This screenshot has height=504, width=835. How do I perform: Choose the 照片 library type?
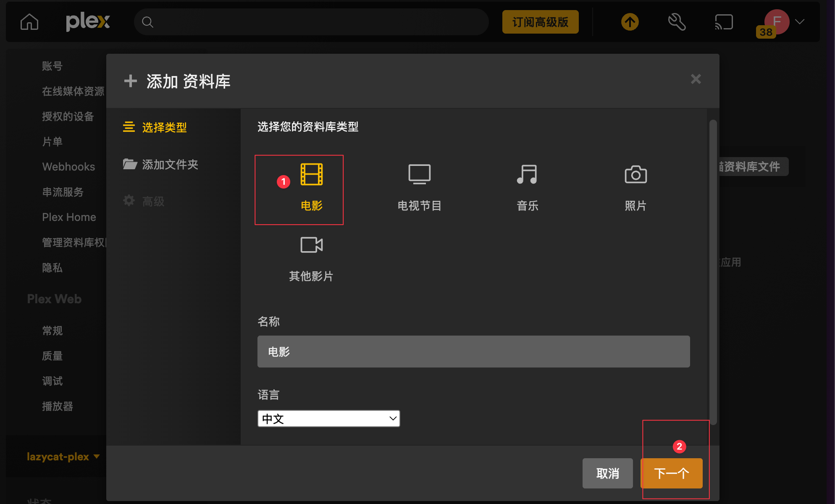pyautogui.click(x=636, y=187)
